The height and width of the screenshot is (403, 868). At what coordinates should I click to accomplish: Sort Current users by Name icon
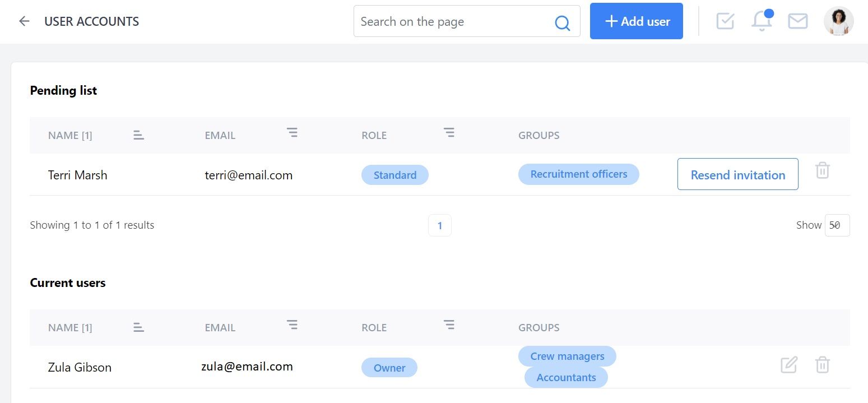pos(139,327)
